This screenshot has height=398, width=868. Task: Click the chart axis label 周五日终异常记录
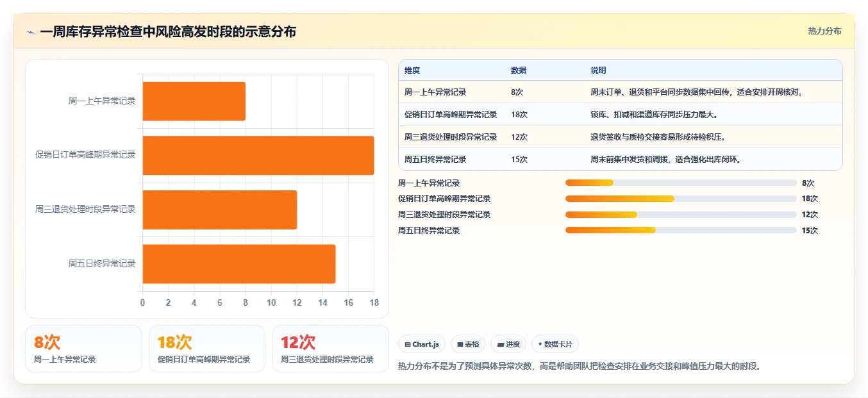coord(102,263)
